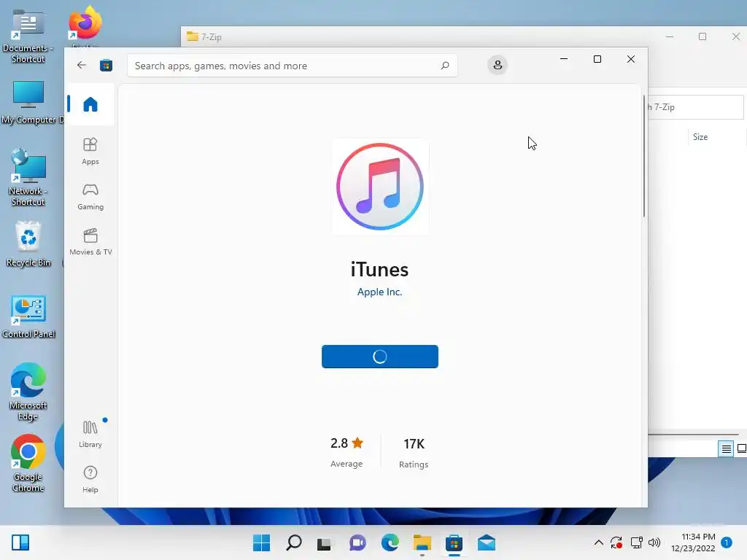Viewport: 747px width, 560px height.
Task: Open the Widgets taskbar button
Action: click(x=20, y=542)
